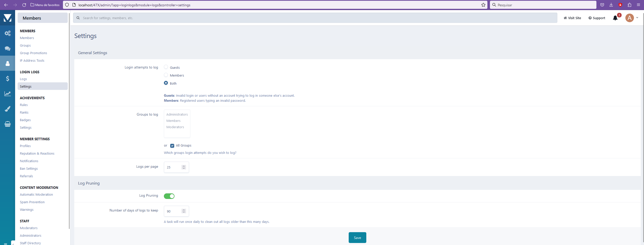Image resolution: width=644 pixels, height=245 pixels.
Task: Open the Firefox application menu
Action: point(638,5)
